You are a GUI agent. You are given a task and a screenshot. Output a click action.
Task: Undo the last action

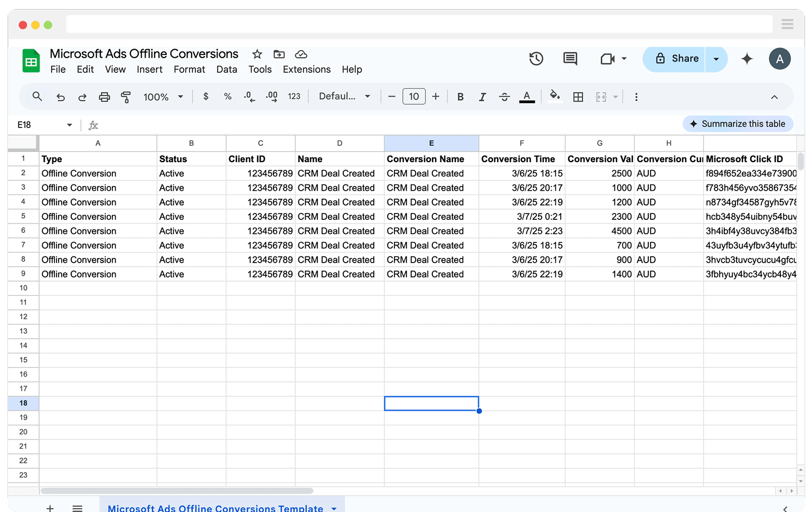[61, 97]
